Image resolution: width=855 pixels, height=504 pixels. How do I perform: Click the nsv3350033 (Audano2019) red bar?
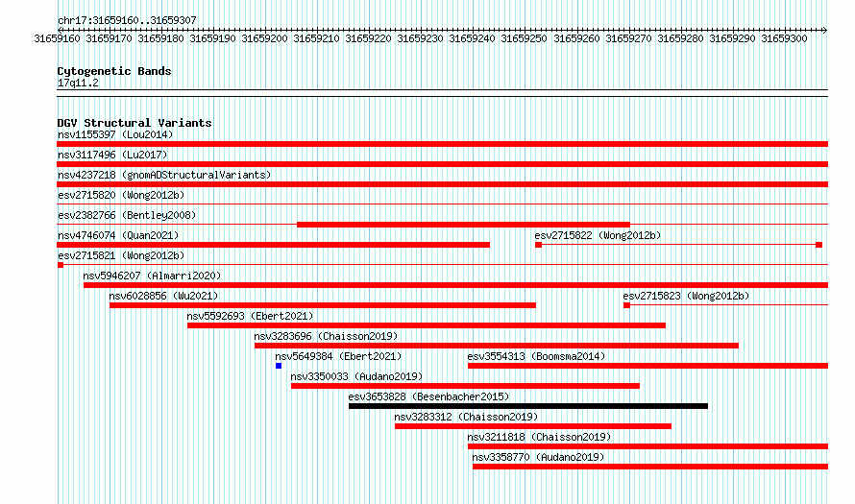pos(465,386)
